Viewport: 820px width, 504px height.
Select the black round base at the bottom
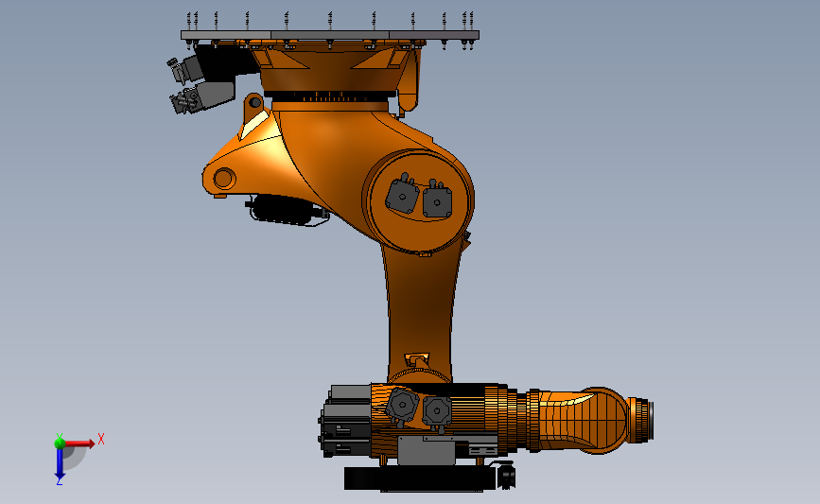click(420, 478)
